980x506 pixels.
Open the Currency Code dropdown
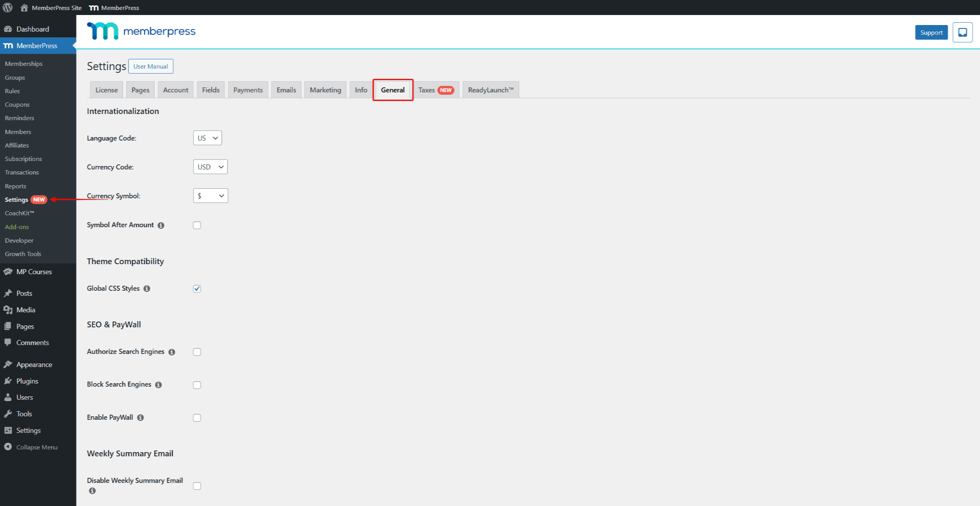click(210, 167)
